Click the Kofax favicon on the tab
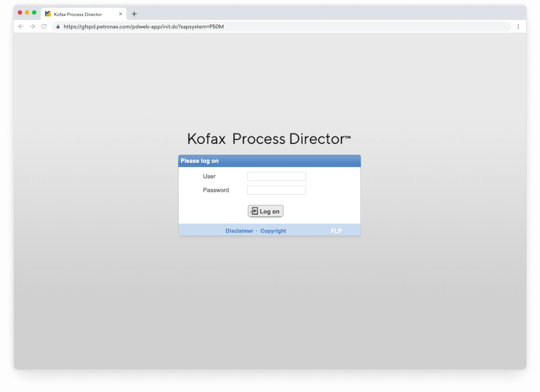Viewport: 540px width, 392px height. [48, 14]
